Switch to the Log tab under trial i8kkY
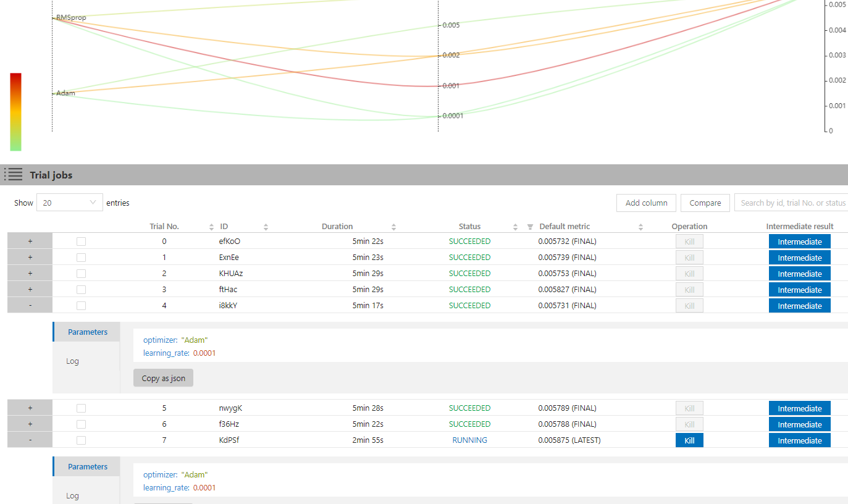This screenshot has height=504, width=848. 72,361
